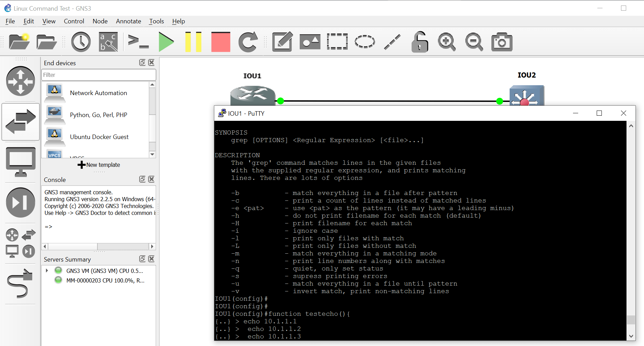Open console to all devices icon

click(x=138, y=42)
